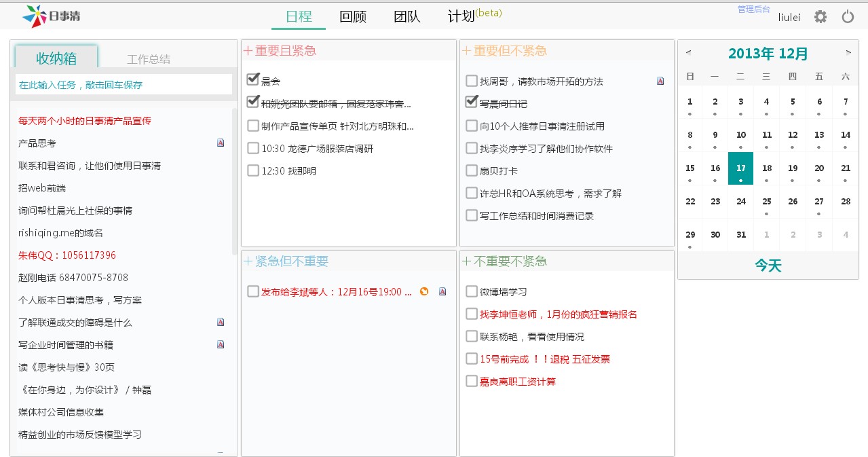
Task: Go to next month in calendar
Action: point(848,52)
